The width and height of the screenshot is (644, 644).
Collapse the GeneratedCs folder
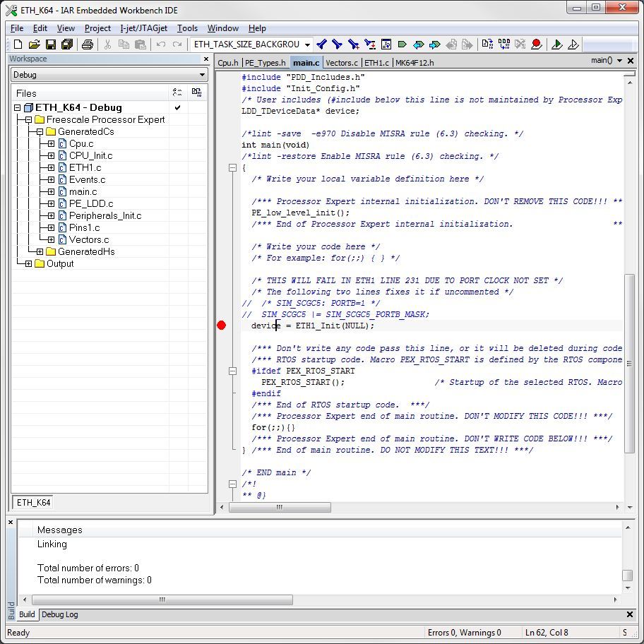(40, 132)
